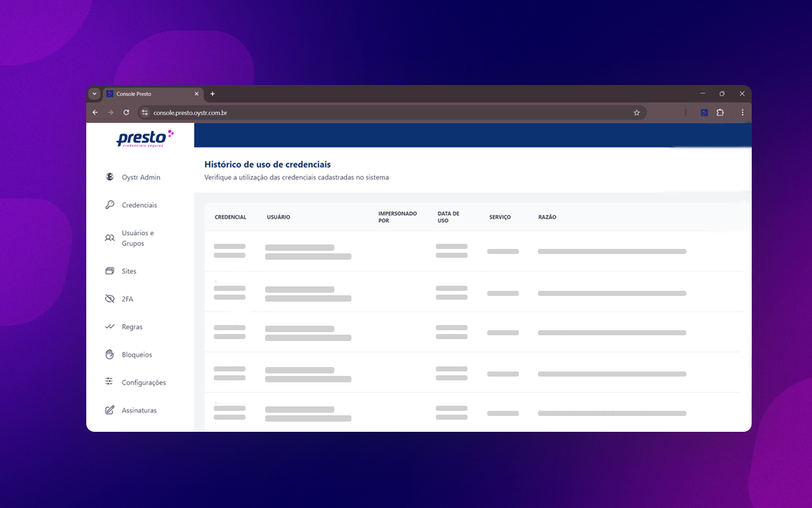Click the Presto logo

pyautogui.click(x=145, y=138)
